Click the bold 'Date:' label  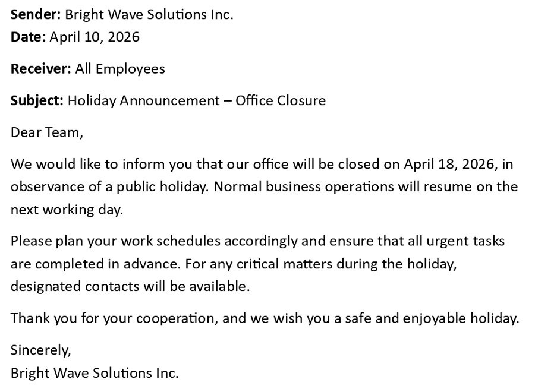pyautogui.click(x=28, y=37)
